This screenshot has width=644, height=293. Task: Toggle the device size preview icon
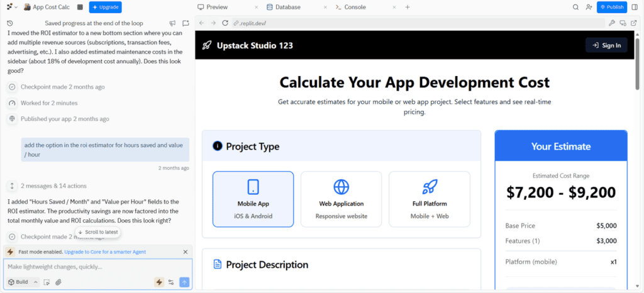click(623, 23)
